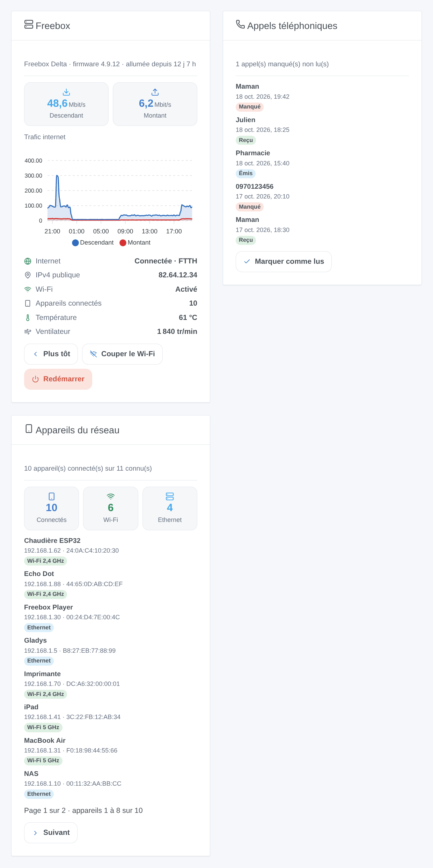Click the MacBook Air device name

click(x=45, y=740)
